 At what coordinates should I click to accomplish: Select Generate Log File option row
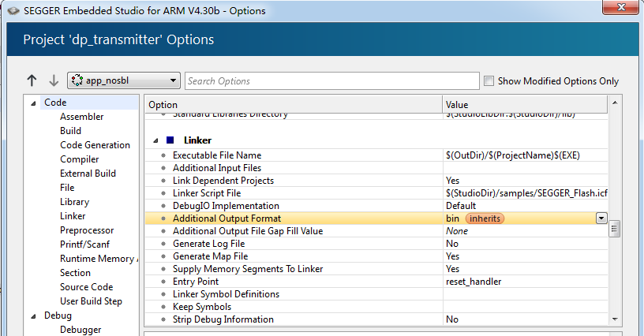point(376,243)
